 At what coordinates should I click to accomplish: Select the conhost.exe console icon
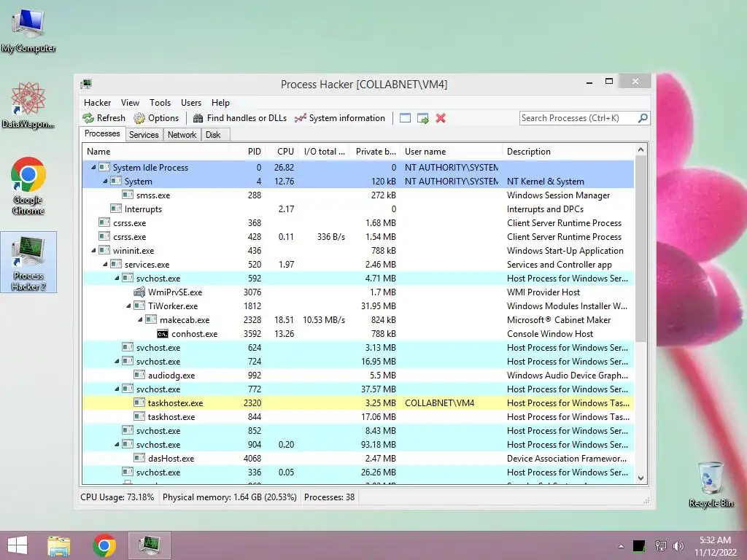point(163,334)
